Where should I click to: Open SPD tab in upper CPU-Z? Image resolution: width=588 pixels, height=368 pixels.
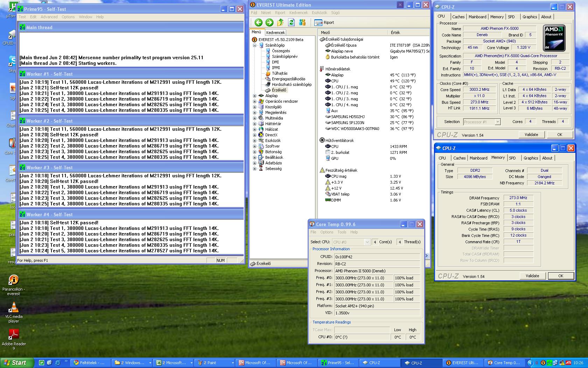tap(511, 17)
